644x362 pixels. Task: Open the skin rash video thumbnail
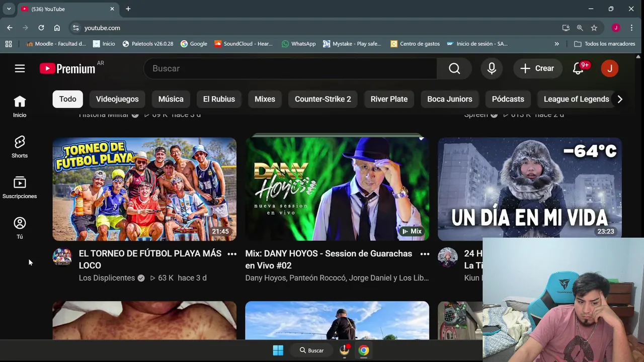(144, 320)
